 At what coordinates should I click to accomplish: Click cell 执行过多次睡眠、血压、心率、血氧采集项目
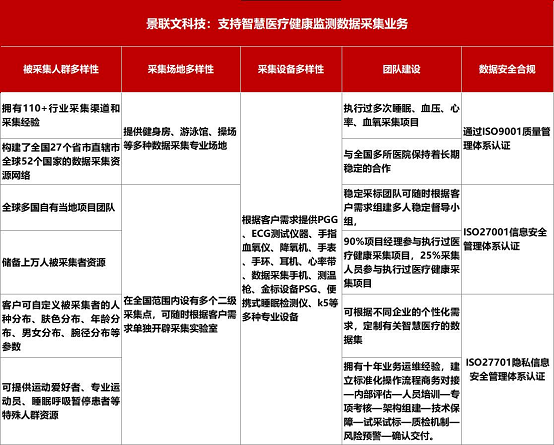[x=402, y=115]
